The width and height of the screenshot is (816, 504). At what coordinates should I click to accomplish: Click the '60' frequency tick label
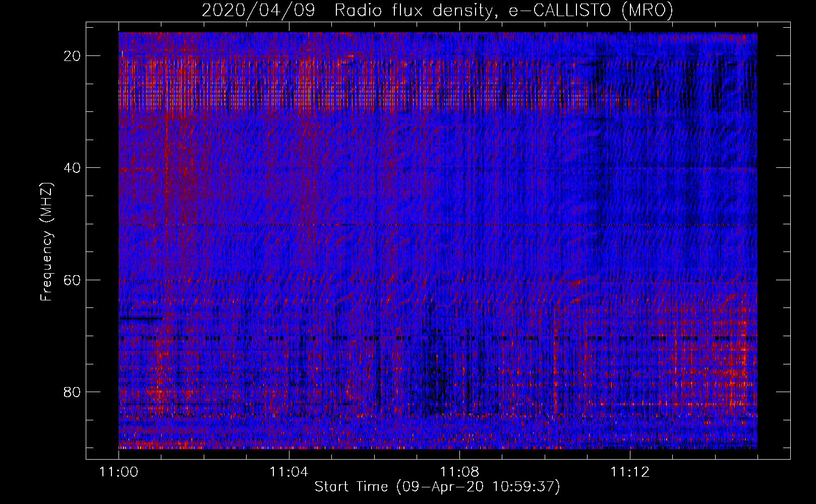(73, 280)
